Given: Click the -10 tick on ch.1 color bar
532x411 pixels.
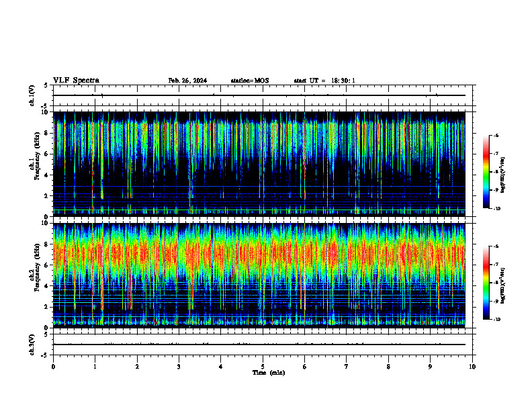Looking at the screenshot, I should coord(496,209).
